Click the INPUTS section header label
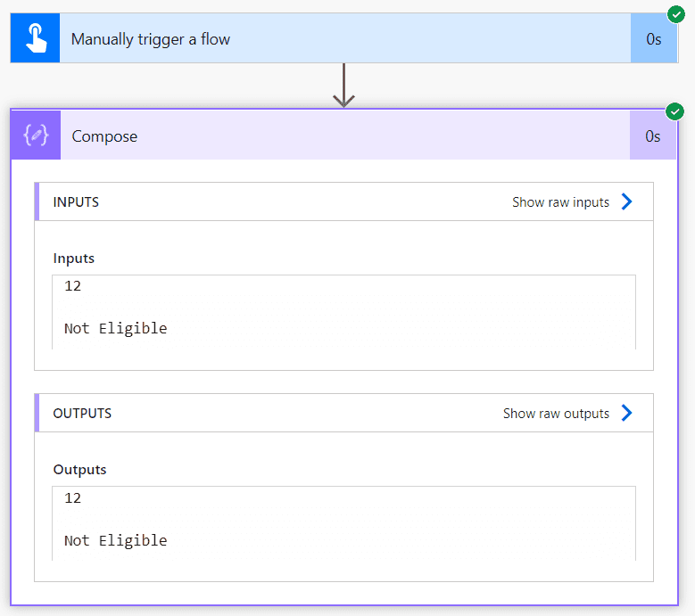 (x=76, y=202)
